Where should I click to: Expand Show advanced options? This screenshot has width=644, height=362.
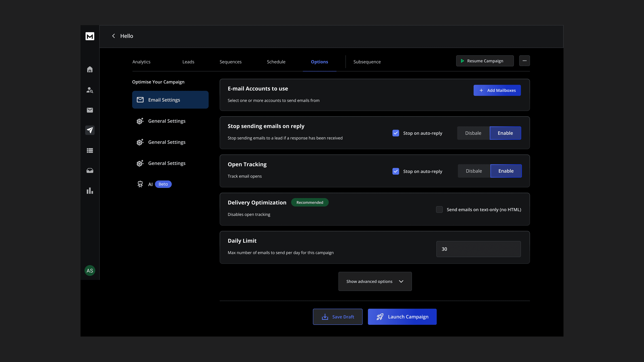[x=375, y=281]
